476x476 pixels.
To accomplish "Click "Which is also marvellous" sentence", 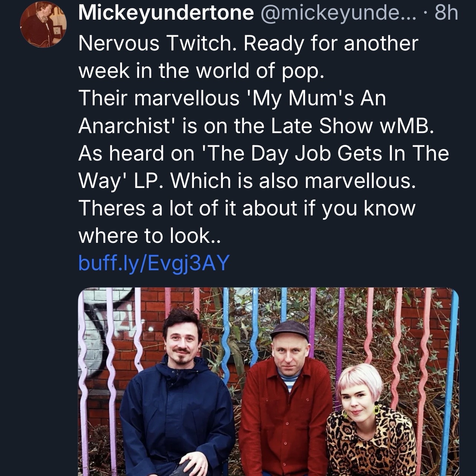I will click(293, 181).
